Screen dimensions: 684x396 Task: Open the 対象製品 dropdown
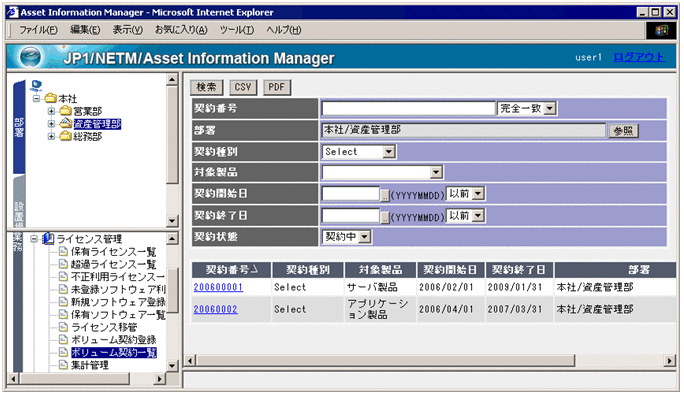(x=436, y=172)
